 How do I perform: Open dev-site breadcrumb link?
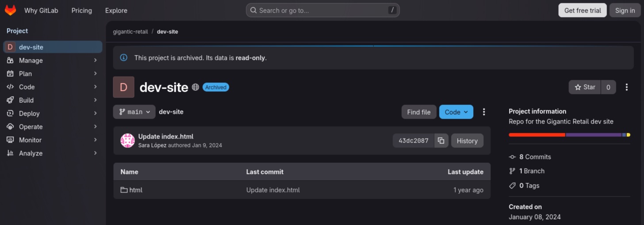tap(168, 32)
